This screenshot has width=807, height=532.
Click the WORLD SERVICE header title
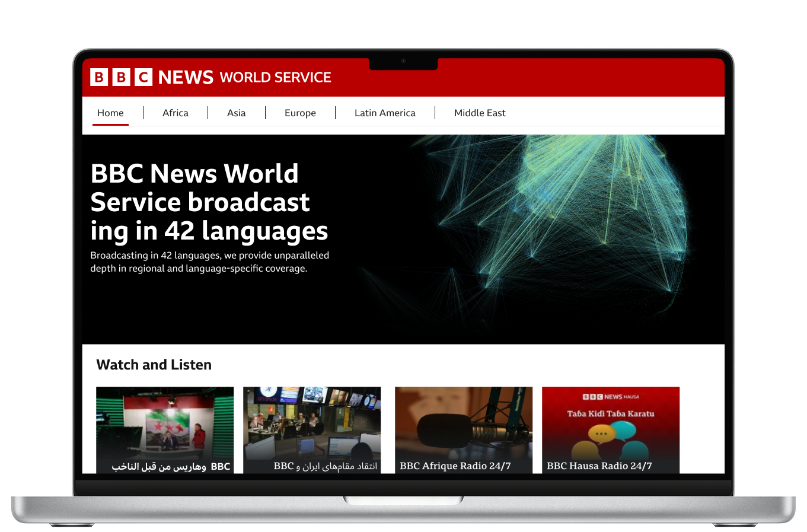276,77
